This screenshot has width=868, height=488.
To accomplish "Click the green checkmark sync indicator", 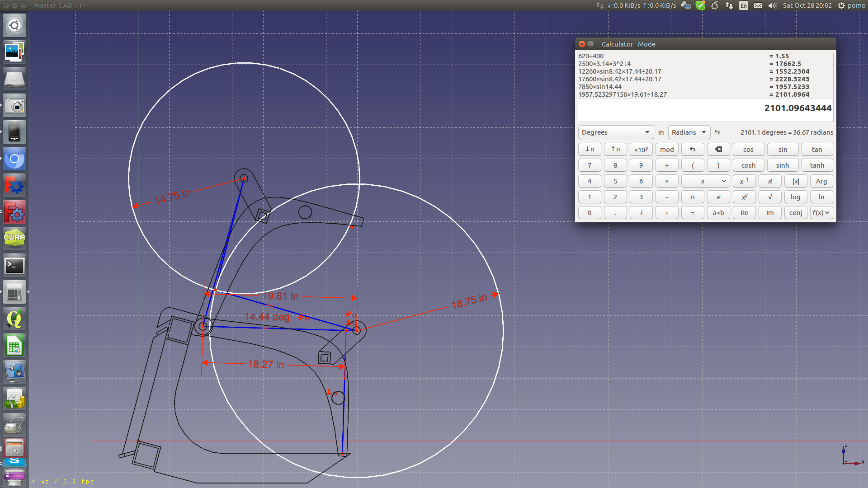I will (700, 5).
